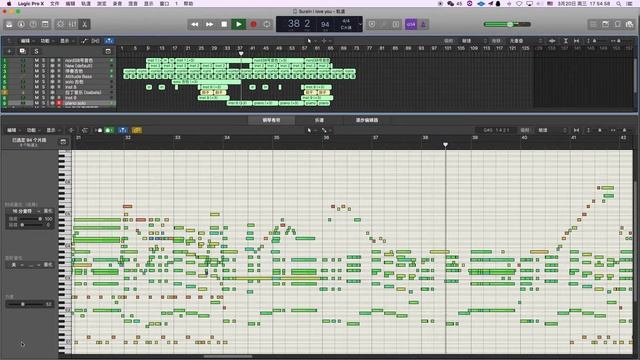Screen dimensions: 640x360
Task: Show the Mixer from control bar
Action: click(x=73, y=24)
